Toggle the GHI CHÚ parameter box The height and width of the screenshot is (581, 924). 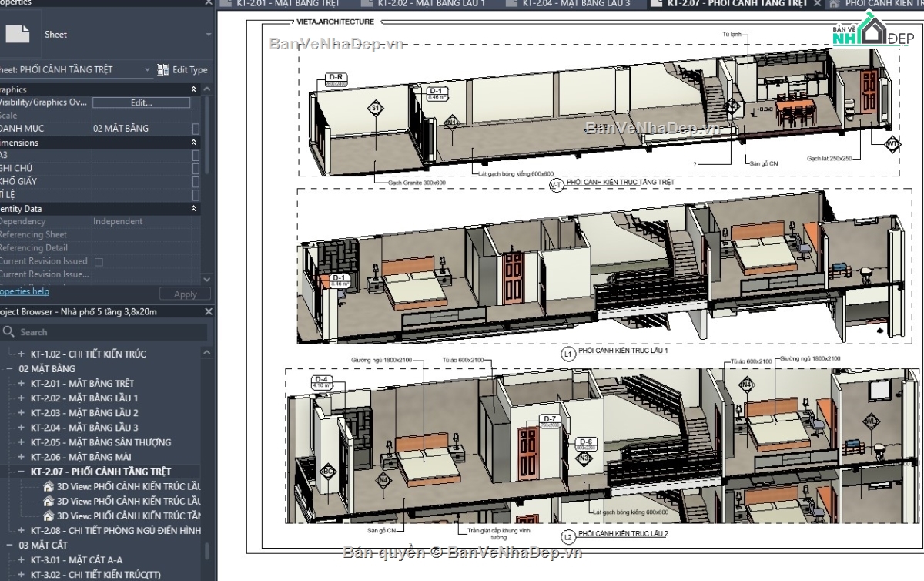(196, 168)
